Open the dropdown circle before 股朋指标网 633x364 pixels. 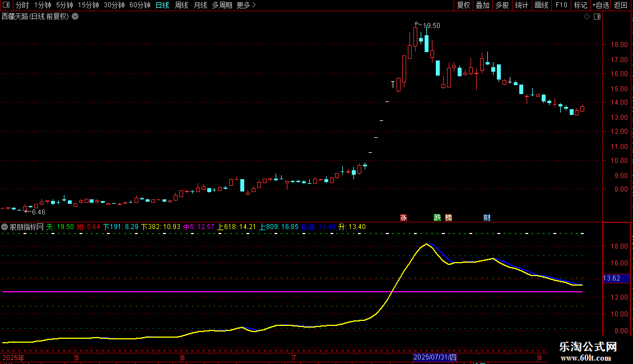click(x=4, y=227)
